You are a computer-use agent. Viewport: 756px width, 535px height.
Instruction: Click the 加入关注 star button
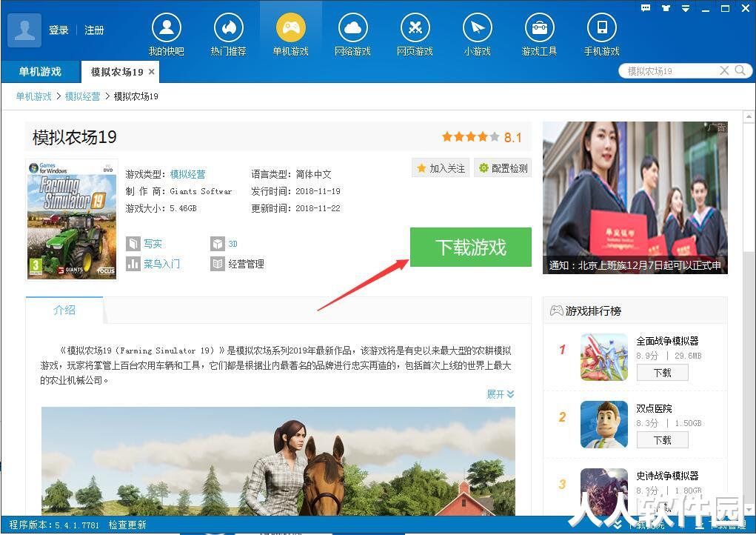point(441,168)
